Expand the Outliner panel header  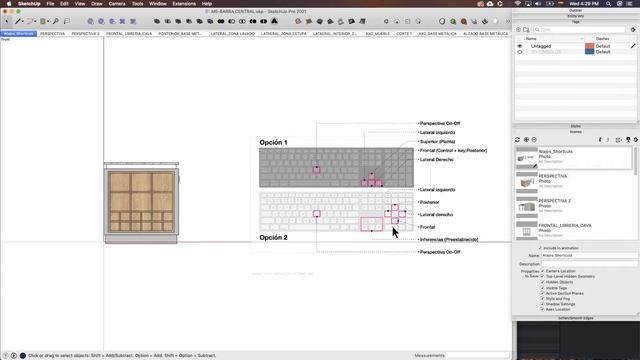point(576,11)
